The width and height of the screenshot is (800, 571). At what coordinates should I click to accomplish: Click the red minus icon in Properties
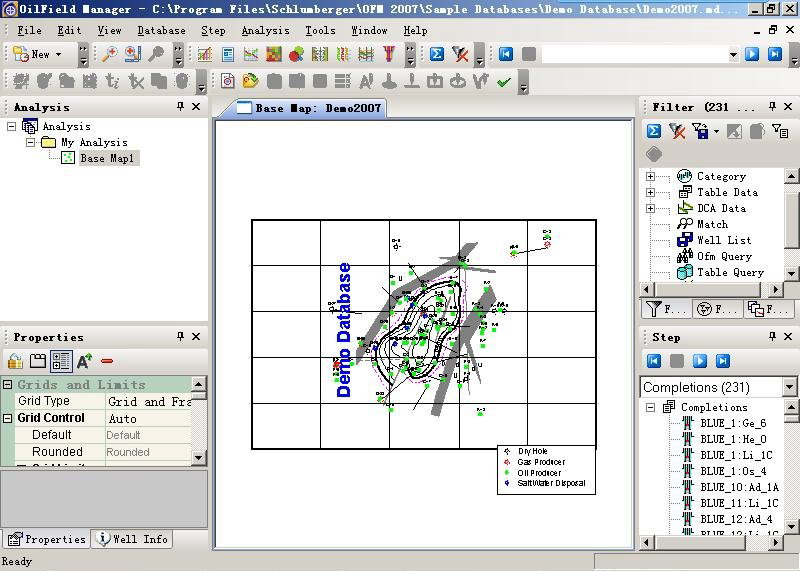[107, 361]
